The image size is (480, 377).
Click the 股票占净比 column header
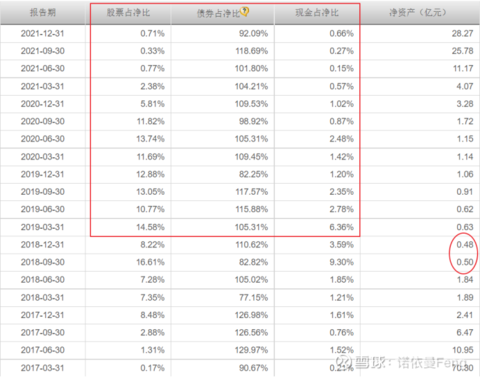tap(128, 13)
